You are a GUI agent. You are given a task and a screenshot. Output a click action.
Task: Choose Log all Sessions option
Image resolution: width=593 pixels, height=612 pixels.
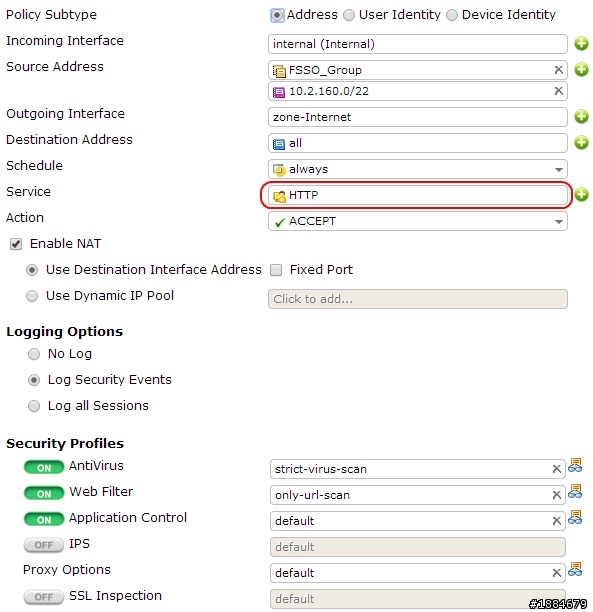click(34, 406)
